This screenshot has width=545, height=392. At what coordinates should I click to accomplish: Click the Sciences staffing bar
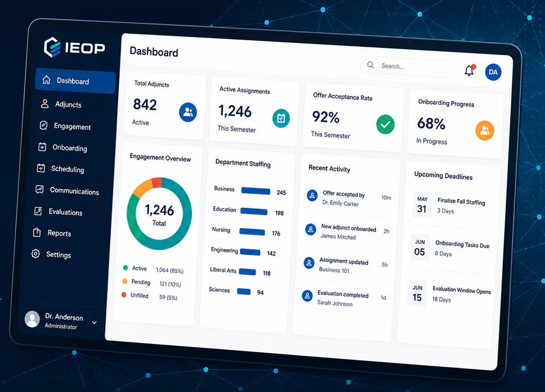coord(244,291)
